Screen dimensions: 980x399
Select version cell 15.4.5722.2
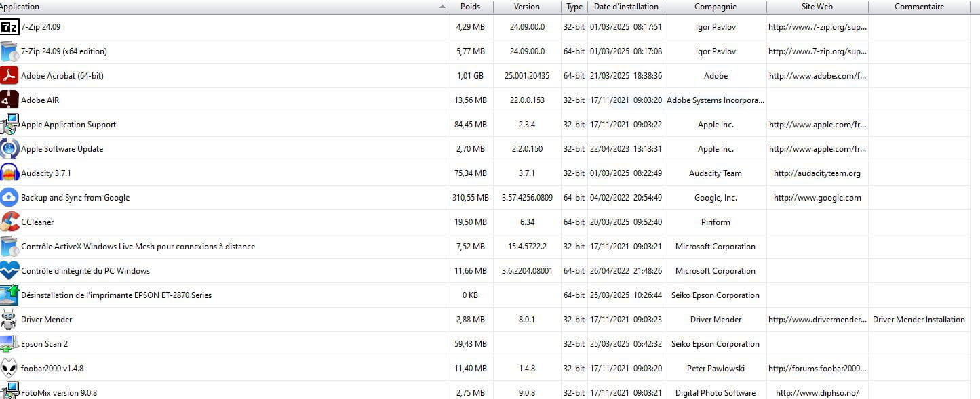pyautogui.click(x=527, y=247)
